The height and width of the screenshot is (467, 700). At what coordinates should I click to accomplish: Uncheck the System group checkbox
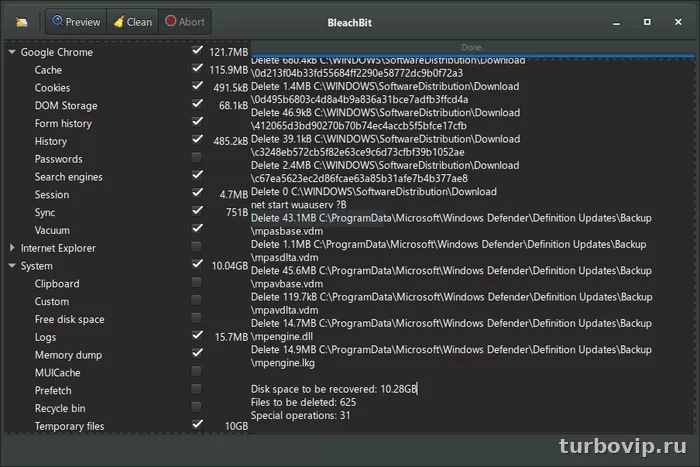click(x=196, y=264)
